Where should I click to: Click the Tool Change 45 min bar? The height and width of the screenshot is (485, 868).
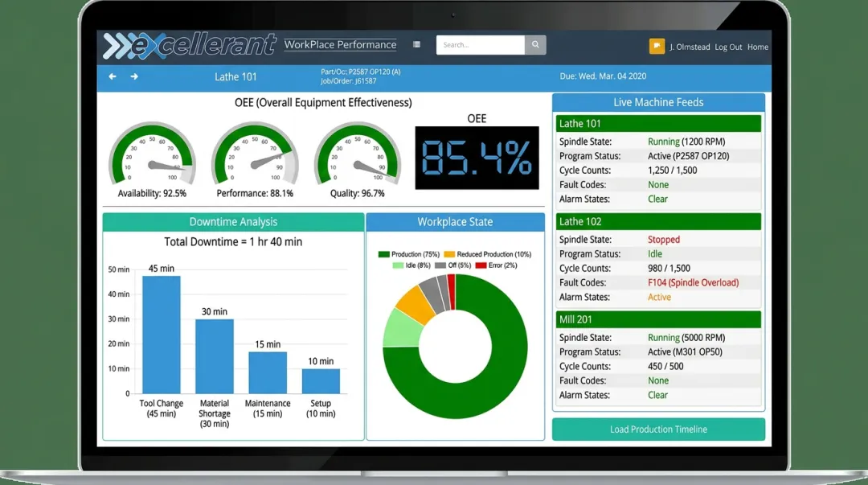pos(161,335)
